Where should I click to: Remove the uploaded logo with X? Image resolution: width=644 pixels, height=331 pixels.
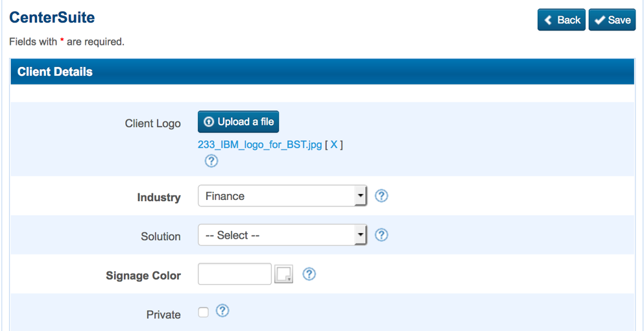click(x=334, y=145)
